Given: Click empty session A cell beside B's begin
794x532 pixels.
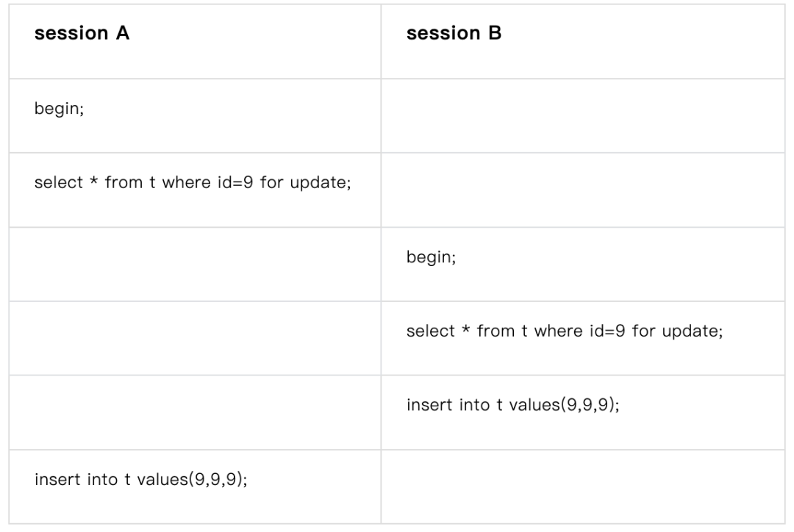Looking at the screenshot, I should [194, 264].
